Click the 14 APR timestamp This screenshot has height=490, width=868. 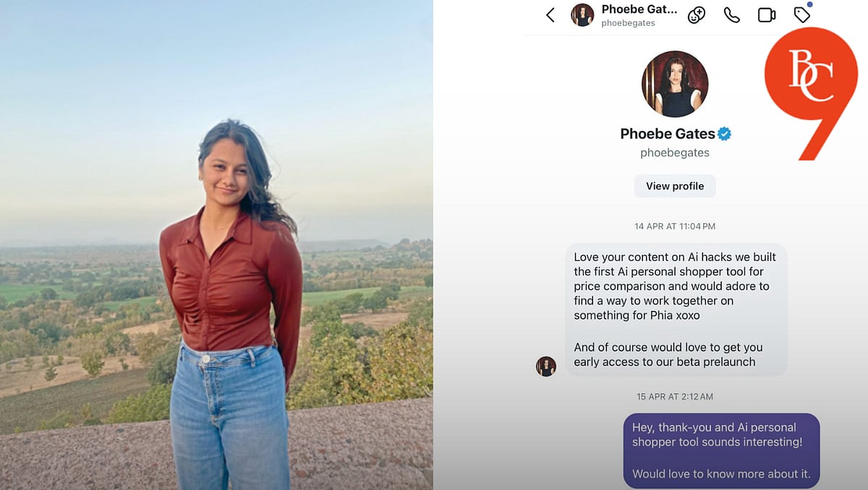674,225
